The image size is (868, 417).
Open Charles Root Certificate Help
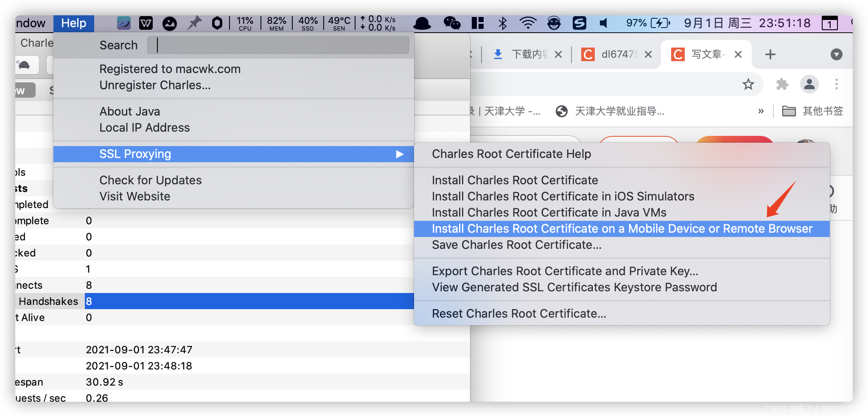[x=511, y=154]
